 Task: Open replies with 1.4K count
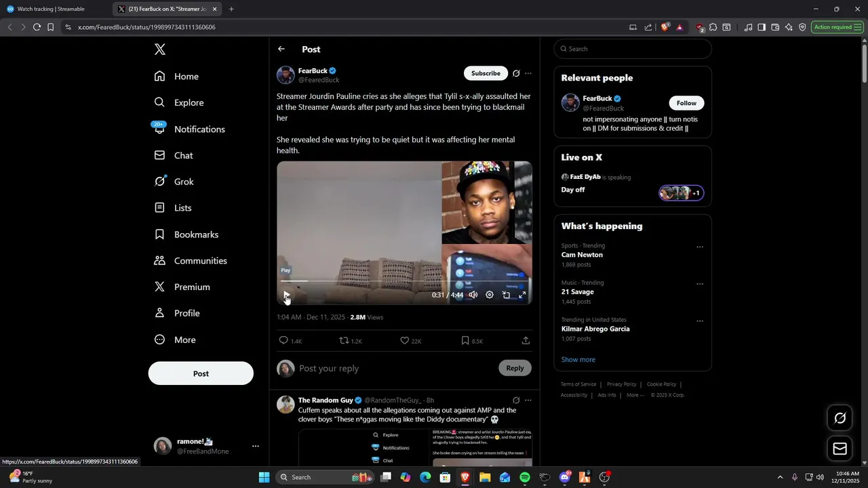coord(290,341)
